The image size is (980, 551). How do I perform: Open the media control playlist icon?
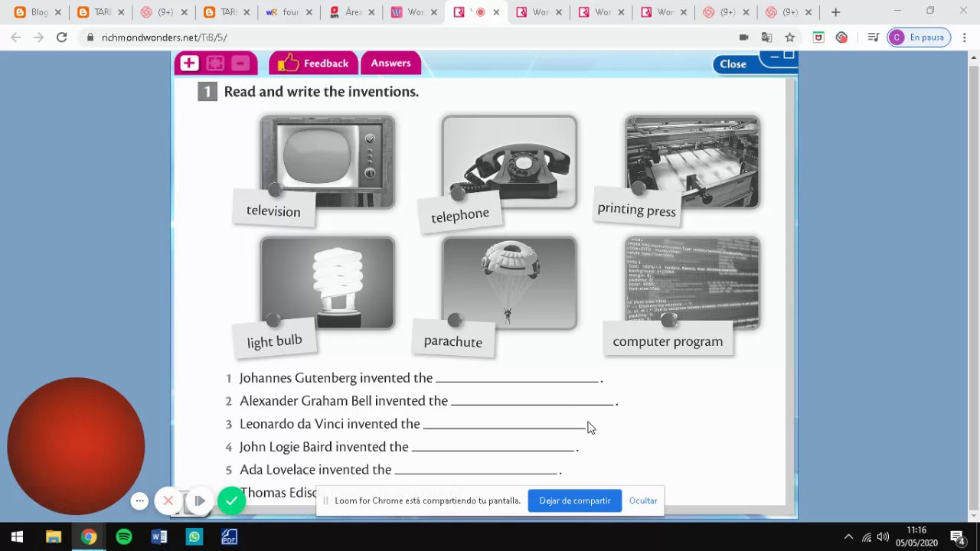coord(873,37)
